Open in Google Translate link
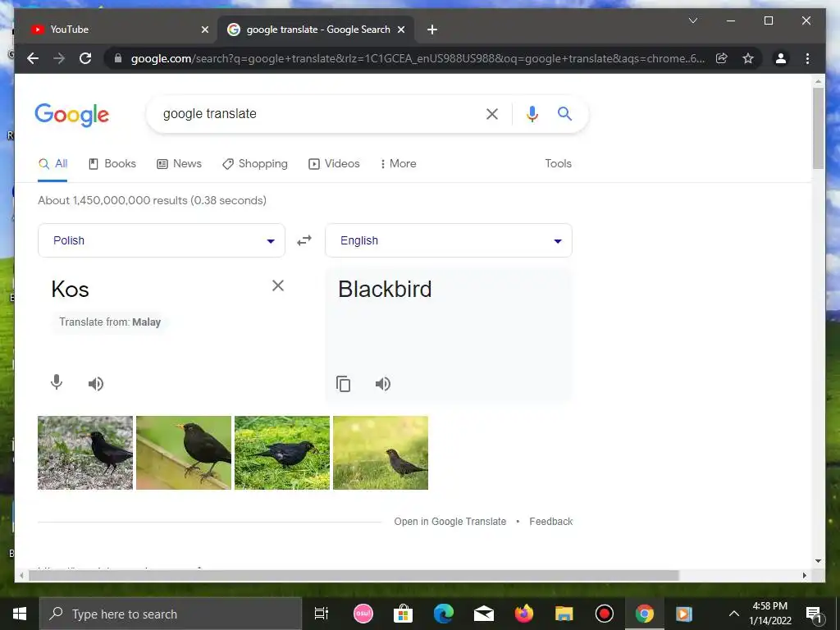 click(450, 521)
